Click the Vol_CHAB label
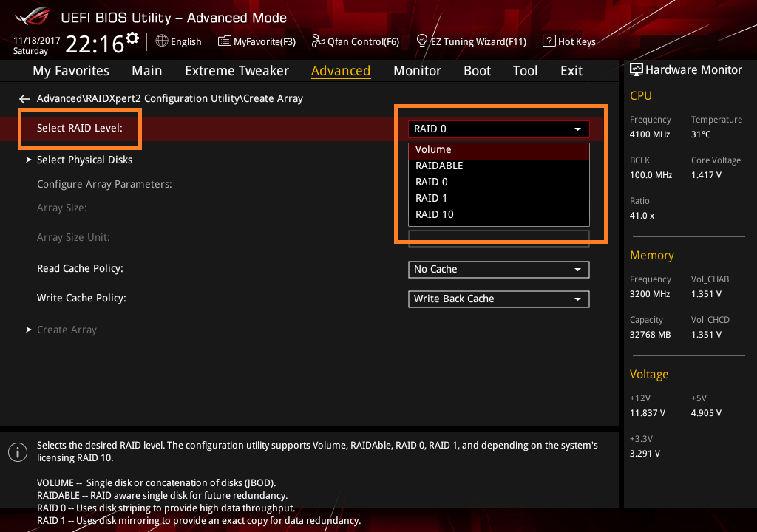The height and width of the screenshot is (532, 757). [x=710, y=279]
